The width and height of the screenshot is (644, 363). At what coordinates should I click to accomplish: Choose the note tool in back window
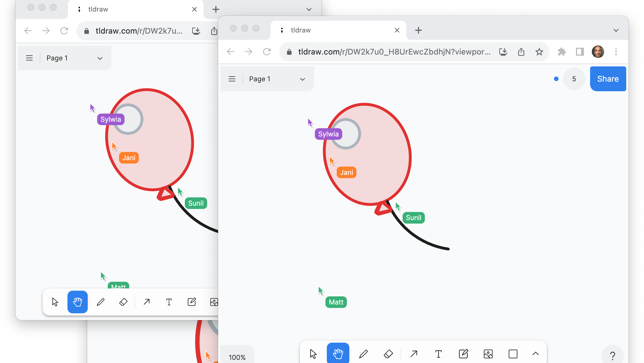click(x=192, y=302)
